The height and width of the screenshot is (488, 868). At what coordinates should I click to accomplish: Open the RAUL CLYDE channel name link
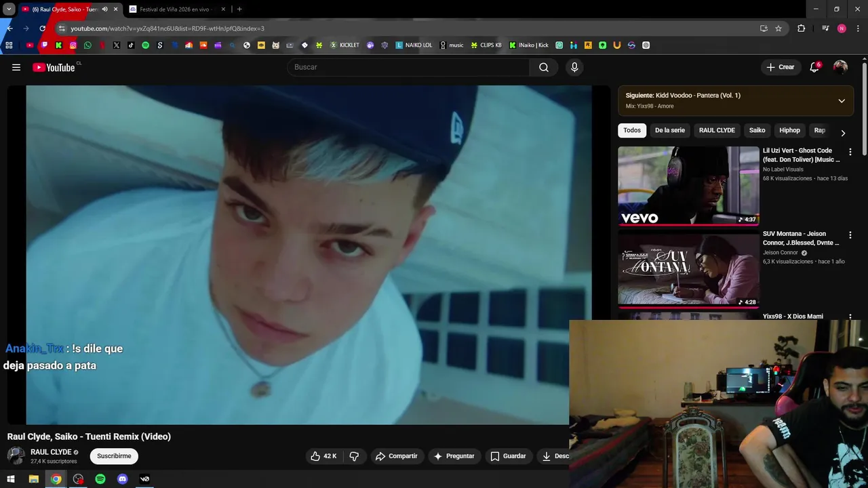point(51,452)
